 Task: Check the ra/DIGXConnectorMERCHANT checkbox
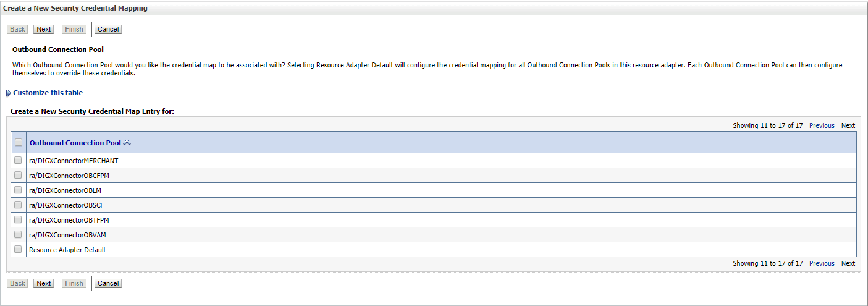point(18,160)
